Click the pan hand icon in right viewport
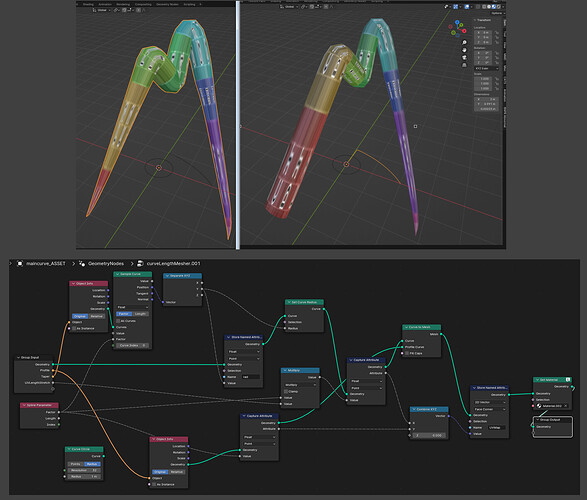 point(464,50)
